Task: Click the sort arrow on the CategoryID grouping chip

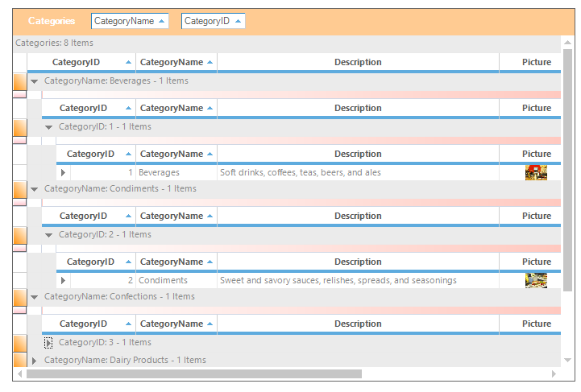Action: pos(238,22)
